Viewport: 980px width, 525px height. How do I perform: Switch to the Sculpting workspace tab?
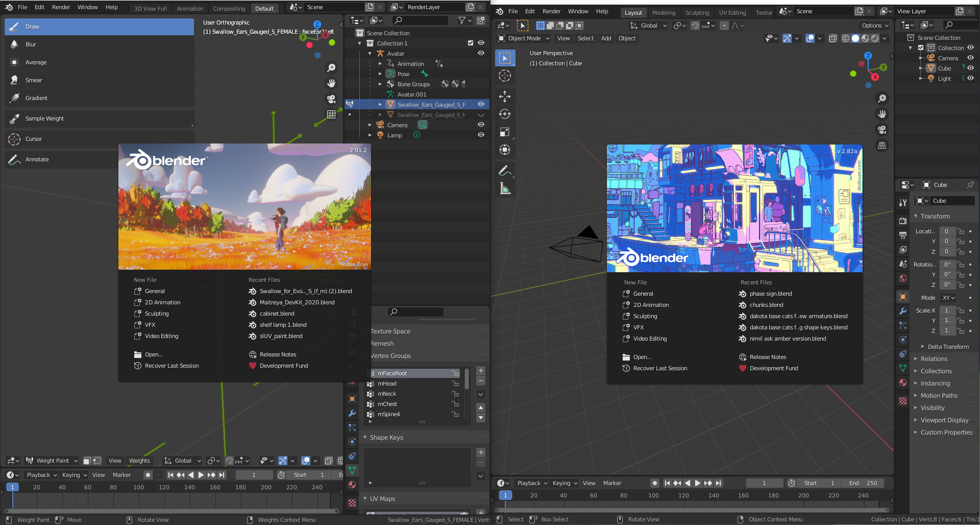(697, 13)
